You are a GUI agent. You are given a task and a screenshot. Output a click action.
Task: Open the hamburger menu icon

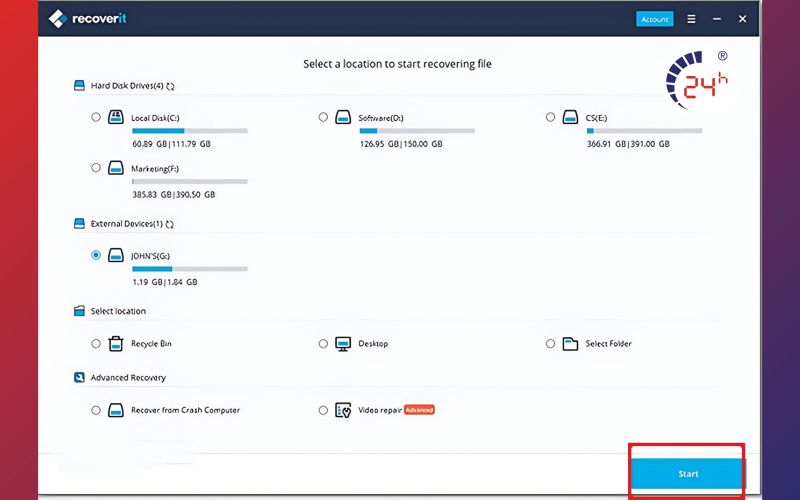tap(691, 19)
